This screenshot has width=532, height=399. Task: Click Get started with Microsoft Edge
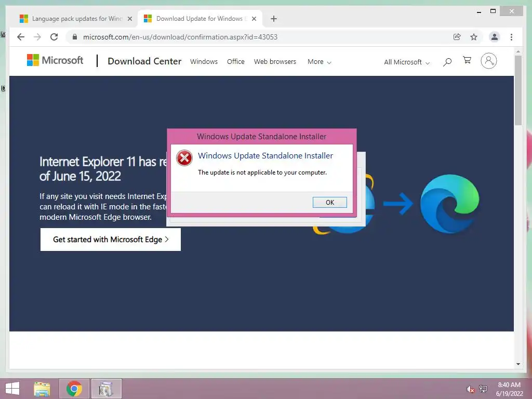click(111, 240)
